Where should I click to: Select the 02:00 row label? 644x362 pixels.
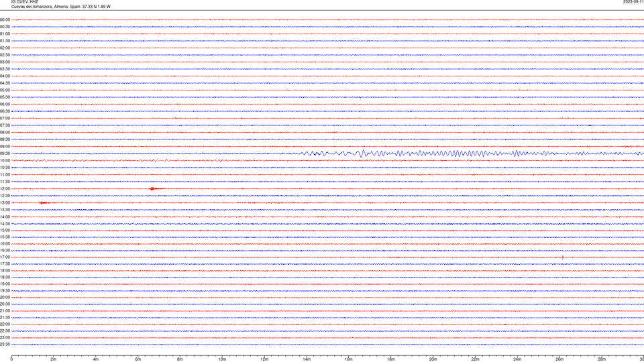5,48
